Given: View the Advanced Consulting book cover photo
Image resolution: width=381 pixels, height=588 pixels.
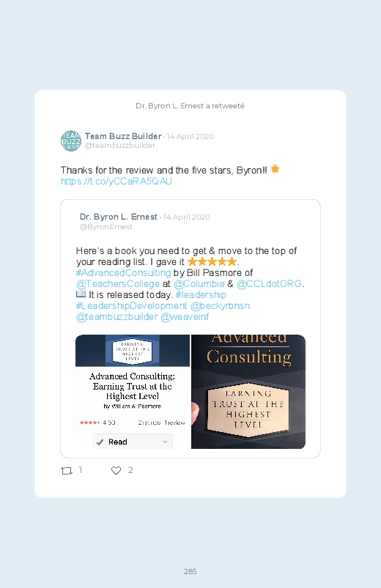Looking at the screenshot, I should click(248, 392).
